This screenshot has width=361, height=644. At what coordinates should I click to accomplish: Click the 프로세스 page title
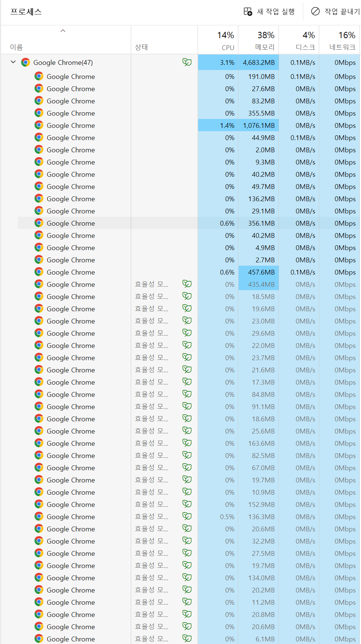point(26,11)
